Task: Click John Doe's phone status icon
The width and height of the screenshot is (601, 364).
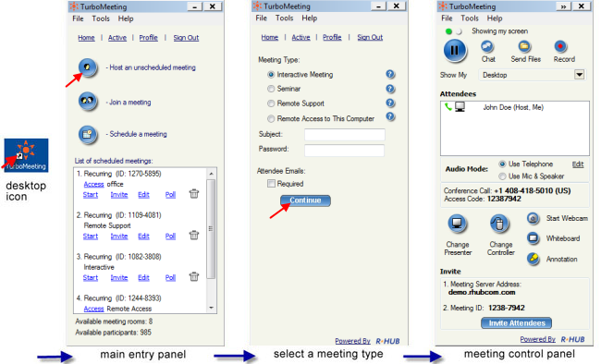Action: [448, 107]
